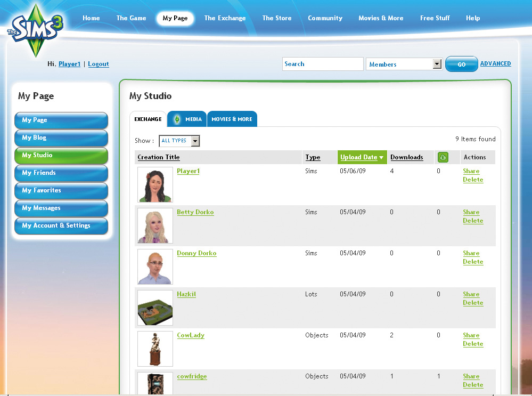Visit The Store

[x=277, y=18]
